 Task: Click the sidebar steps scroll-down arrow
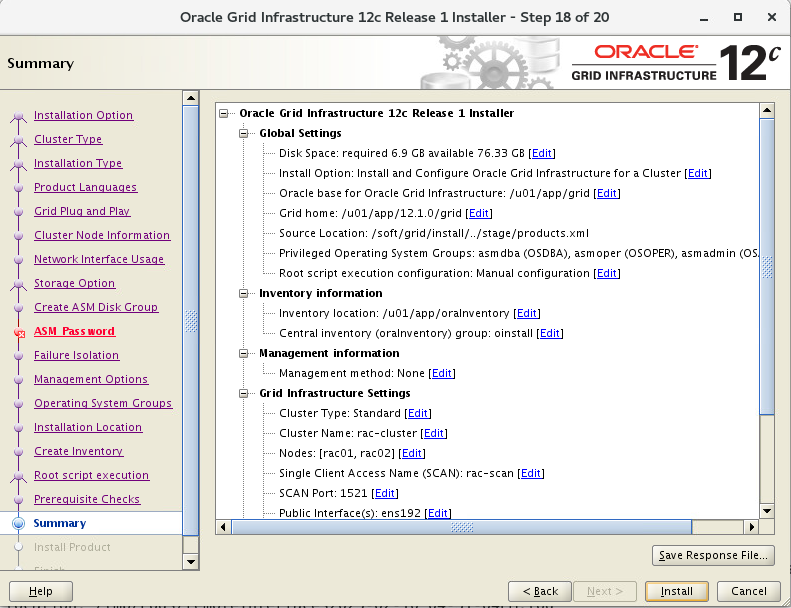[x=191, y=562]
